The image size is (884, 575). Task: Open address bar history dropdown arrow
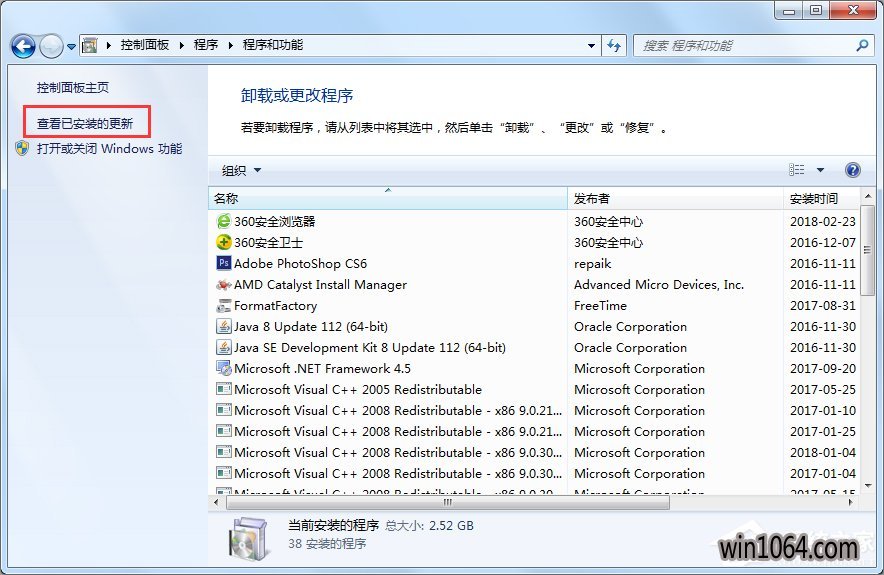(591, 46)
